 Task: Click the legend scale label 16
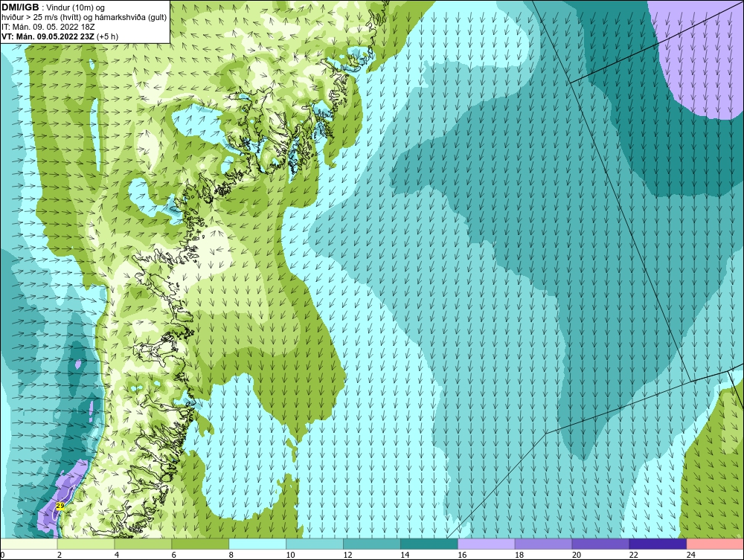[x=462, y=555]
